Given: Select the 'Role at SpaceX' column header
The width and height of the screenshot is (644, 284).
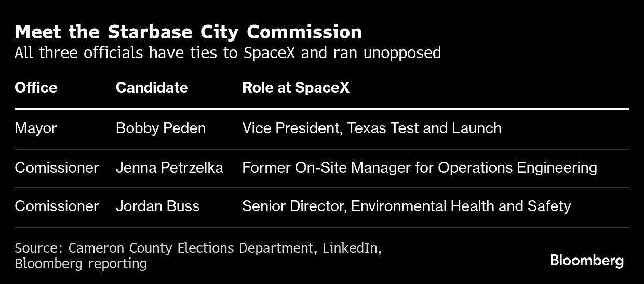Looking at the screenshot, I should (x=296, y=87).
